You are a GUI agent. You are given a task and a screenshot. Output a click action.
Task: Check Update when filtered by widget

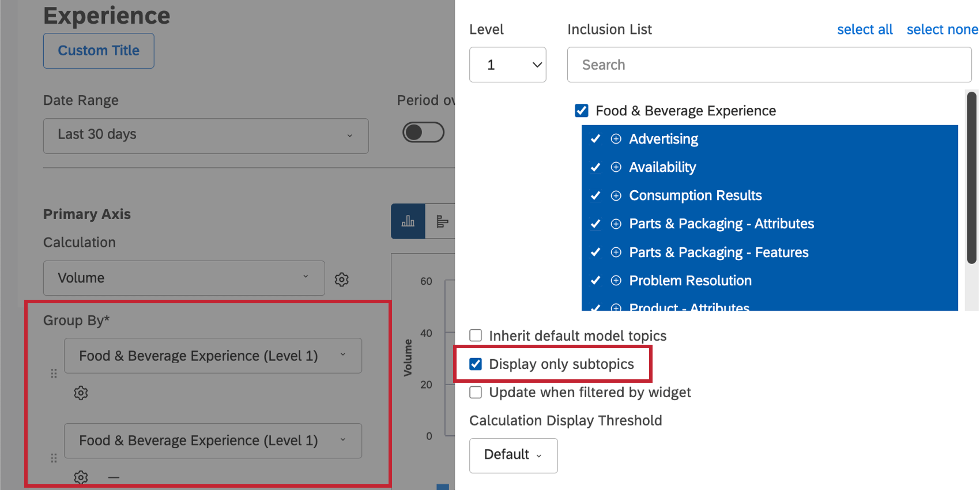[476, 393]
